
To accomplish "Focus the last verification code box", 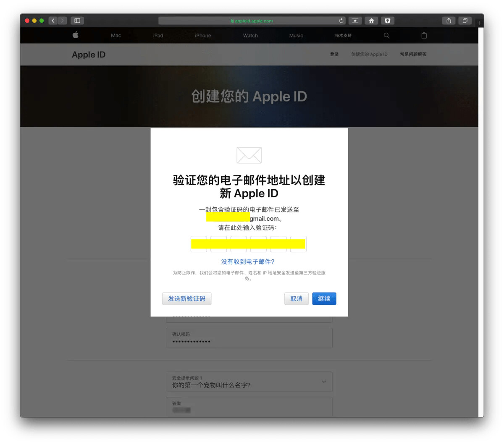I will coord(298,244).
